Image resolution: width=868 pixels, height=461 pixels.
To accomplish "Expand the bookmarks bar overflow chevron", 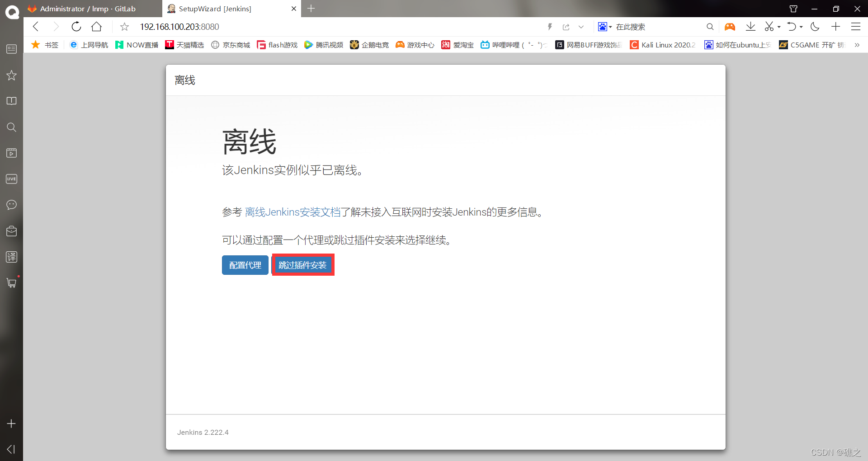I will (857, 45).
